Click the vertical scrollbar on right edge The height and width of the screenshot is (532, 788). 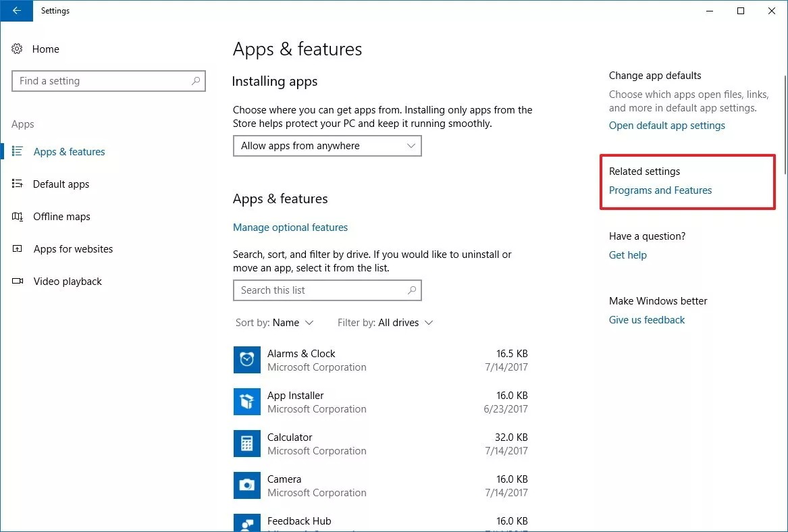point(785,126)
